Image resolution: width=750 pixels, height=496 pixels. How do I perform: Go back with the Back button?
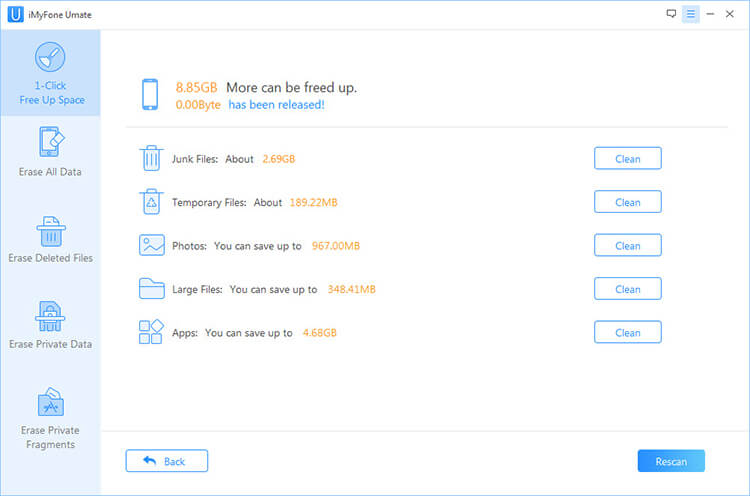click(166, 461)
